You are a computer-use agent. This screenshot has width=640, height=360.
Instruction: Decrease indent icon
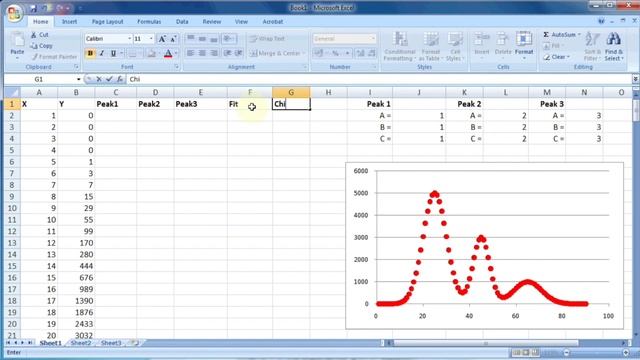tap(228, 53)
